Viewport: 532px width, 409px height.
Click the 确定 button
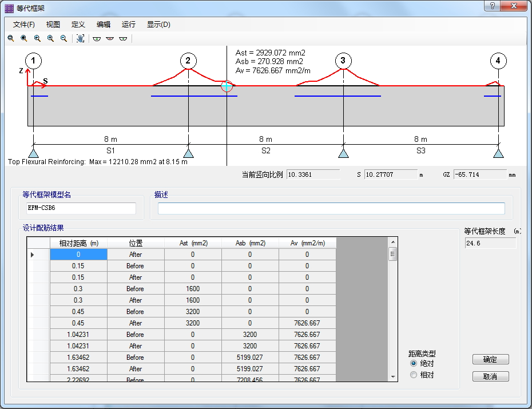click(x=491, y=359)
